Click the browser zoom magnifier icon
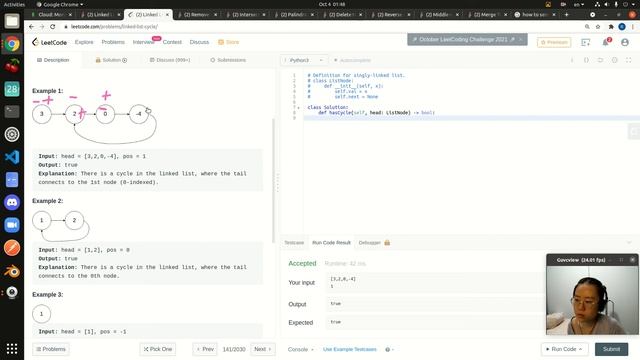The width and height of the screenshot is (640, 360). (587, 27)
